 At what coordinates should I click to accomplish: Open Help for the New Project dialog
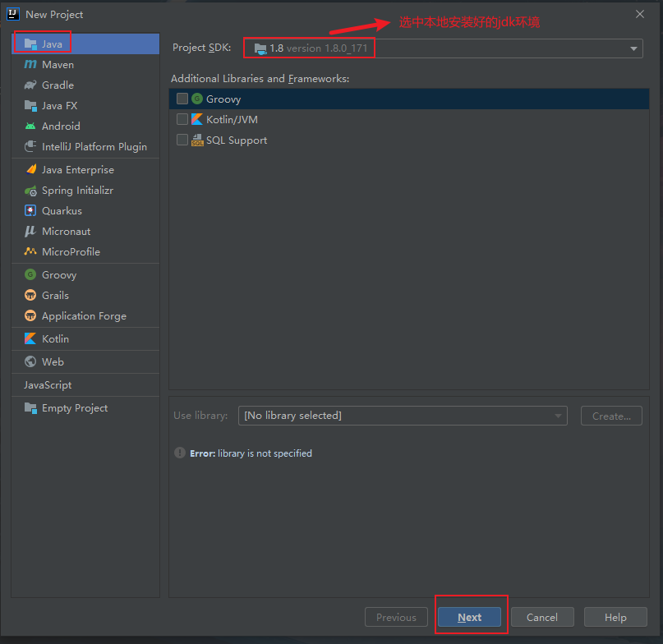pyautogui.click(x=615, y=618)
